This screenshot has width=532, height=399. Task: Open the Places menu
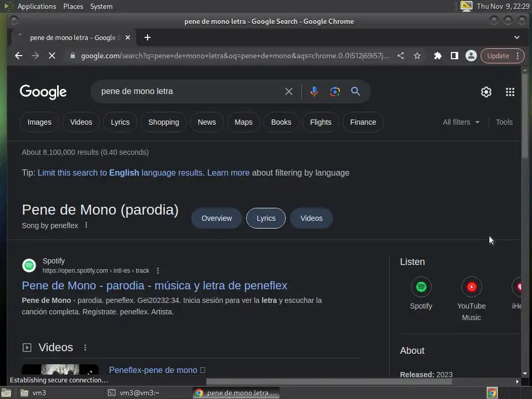73,6
